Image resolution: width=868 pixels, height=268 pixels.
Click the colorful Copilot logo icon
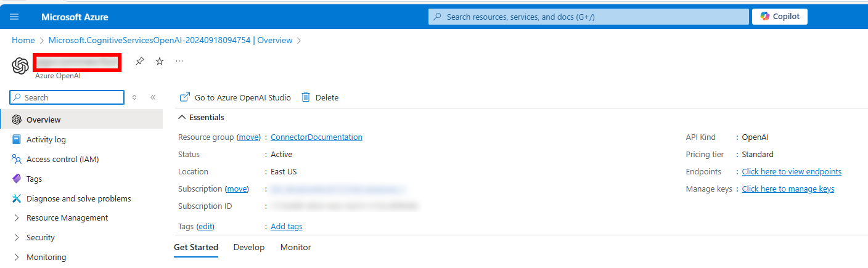[x=765, y=17]
